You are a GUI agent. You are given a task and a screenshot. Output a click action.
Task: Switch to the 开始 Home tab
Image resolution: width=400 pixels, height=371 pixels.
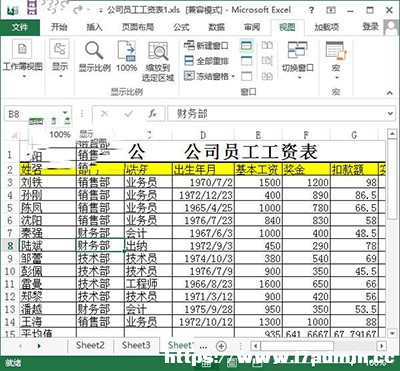click(x=59, y=27)
